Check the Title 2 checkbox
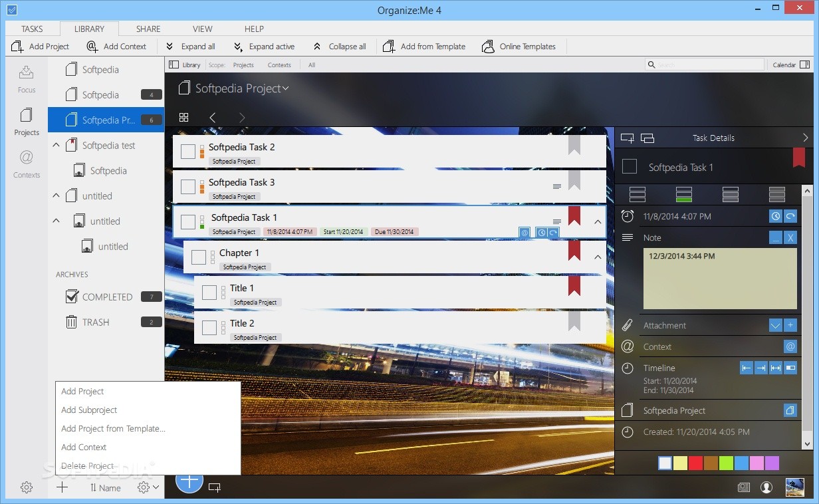The height and width of the screenshot is (504, 819). coord(209,328)
